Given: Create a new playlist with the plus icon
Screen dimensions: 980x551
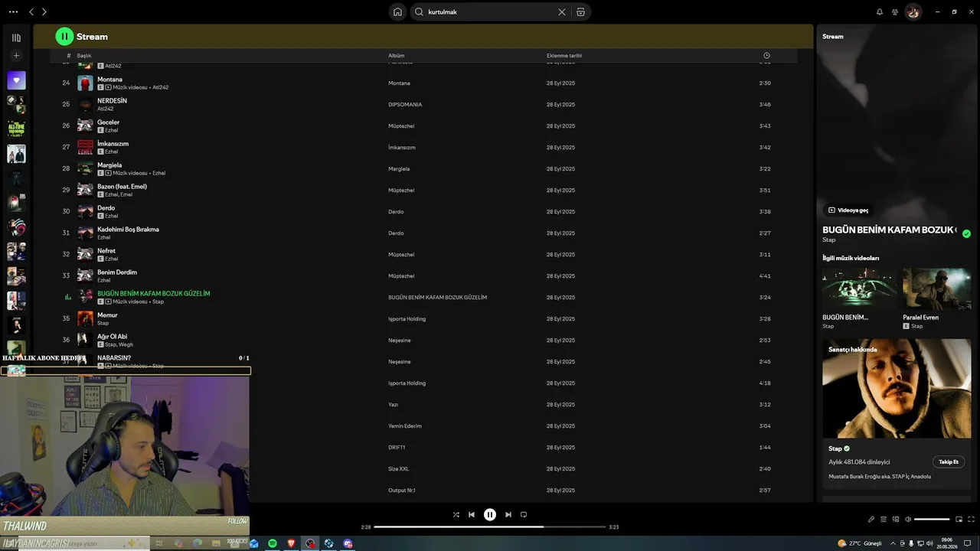Looking at the screenshot, I should click(16, 56).
